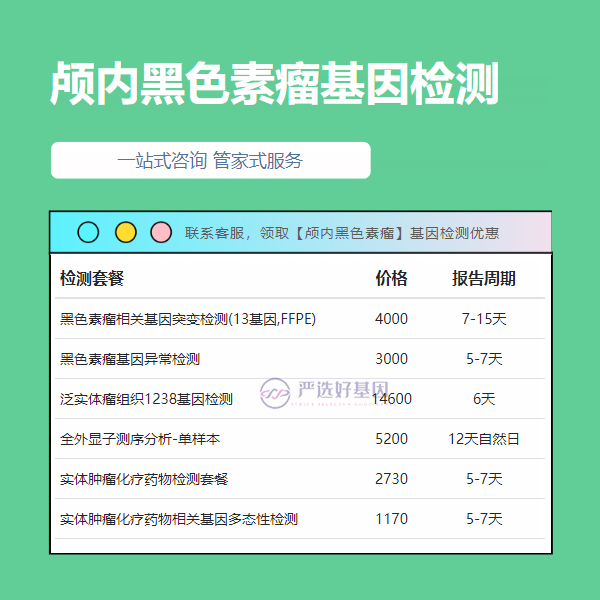Click the yellow circle in banner header
Screen dimensions: 600x600
pyautogui.click(x=126, y=232)
